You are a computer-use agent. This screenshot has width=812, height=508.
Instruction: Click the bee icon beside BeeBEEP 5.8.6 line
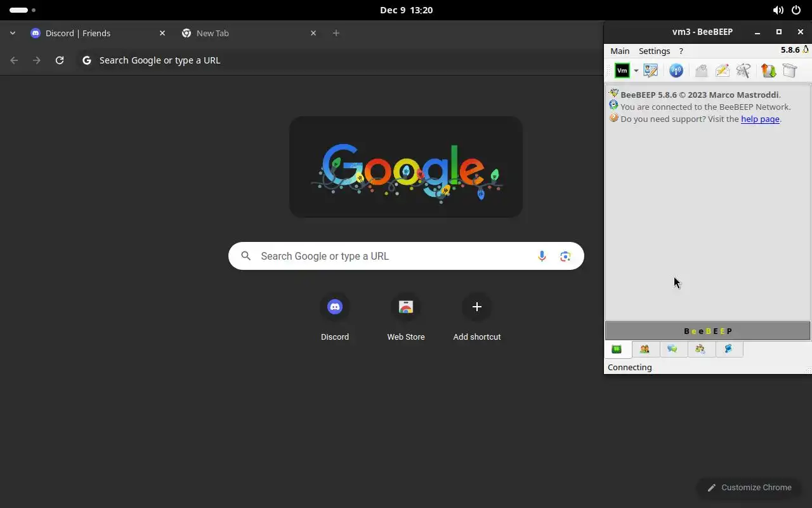tap(613, 94)
